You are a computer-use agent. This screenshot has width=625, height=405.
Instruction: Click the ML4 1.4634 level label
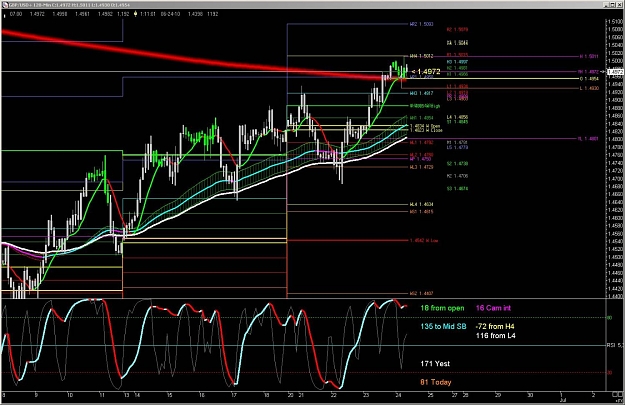click(421, 204)
